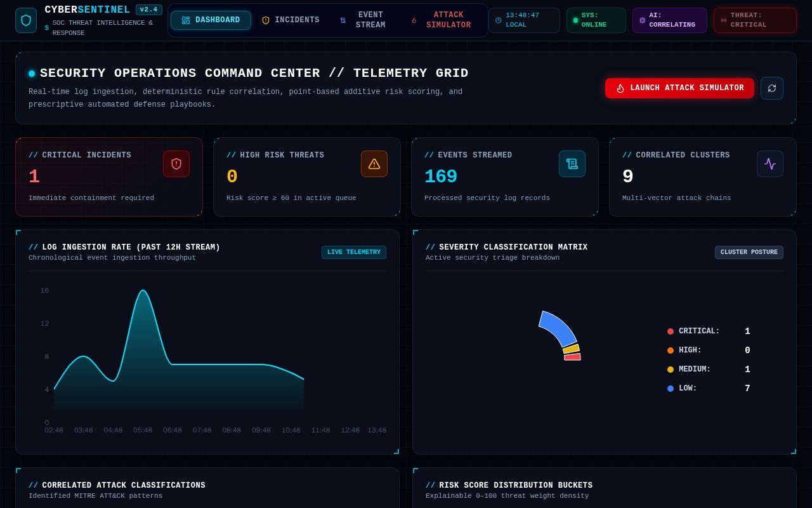812x508 pixels.
Task: Click the critical incidents shield alert icon
Action: (x=176, y=164)
